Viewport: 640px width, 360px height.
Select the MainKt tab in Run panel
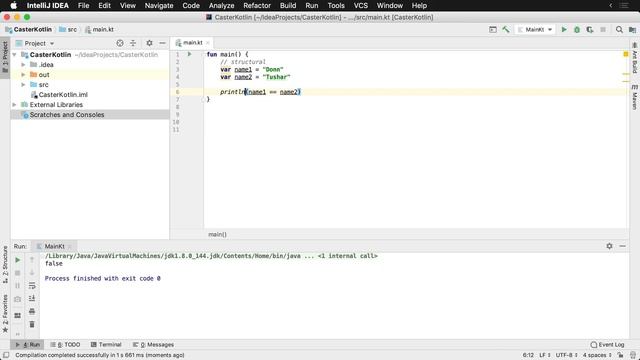coord(54,246)
